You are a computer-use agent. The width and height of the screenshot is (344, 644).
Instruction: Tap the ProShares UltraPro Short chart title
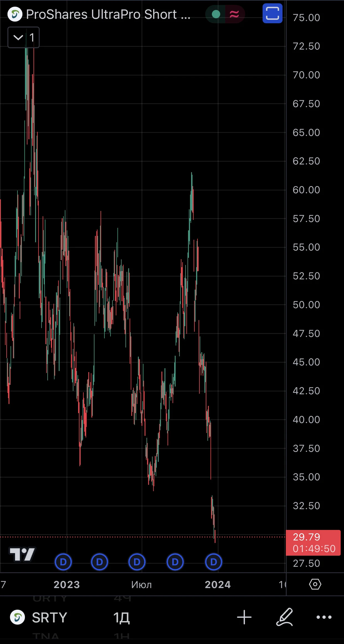click(x=108, y=14)
